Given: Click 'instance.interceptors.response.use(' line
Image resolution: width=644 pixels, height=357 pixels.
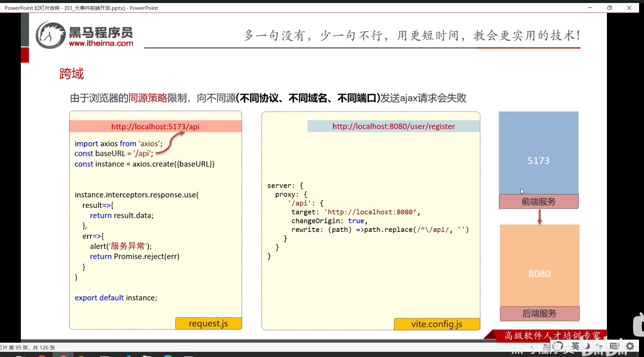Looking at the screenshot, I should click(137, 195).
